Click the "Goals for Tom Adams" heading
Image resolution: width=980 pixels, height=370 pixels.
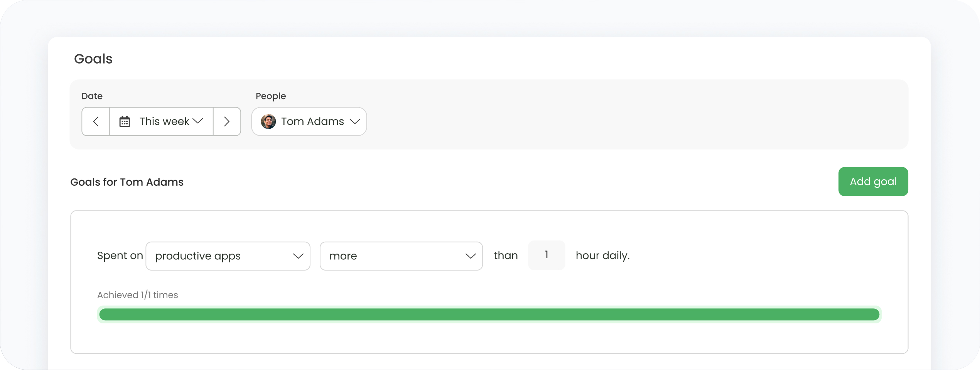coord(127,182)
